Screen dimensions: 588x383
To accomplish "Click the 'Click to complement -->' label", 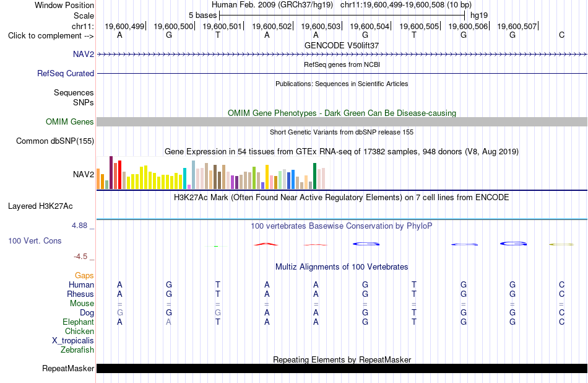I will point(51,36).
